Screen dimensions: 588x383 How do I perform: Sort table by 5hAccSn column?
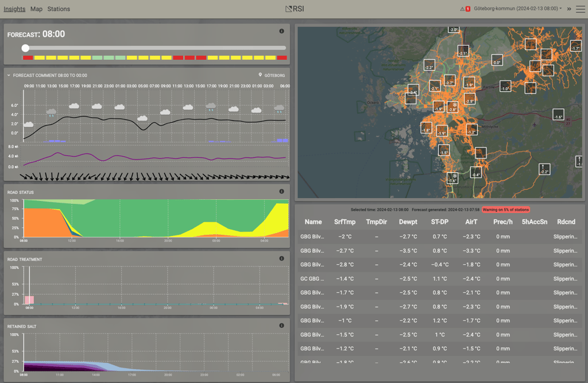point(535,222)
